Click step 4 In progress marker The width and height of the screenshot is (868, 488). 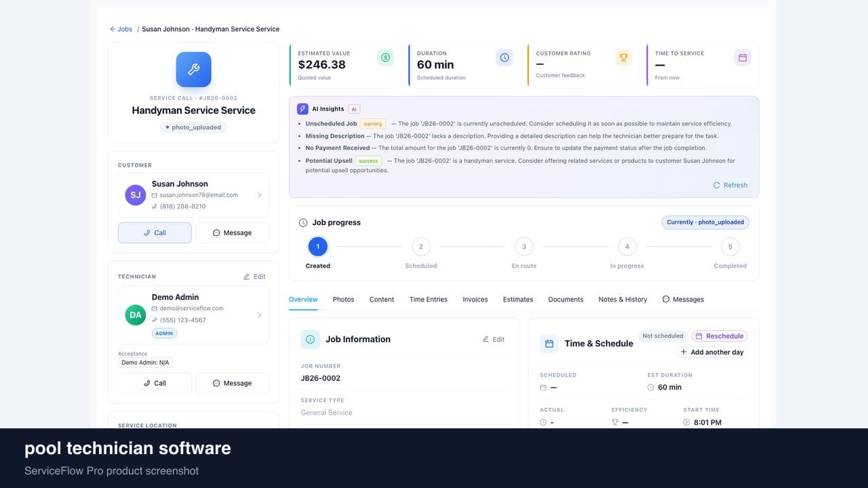(627, 247)
